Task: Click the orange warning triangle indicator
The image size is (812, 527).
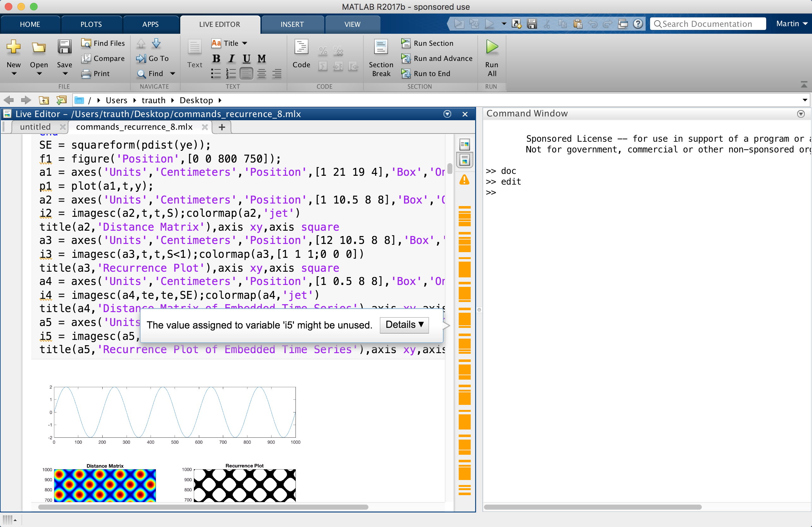Action: click(464, 180)
